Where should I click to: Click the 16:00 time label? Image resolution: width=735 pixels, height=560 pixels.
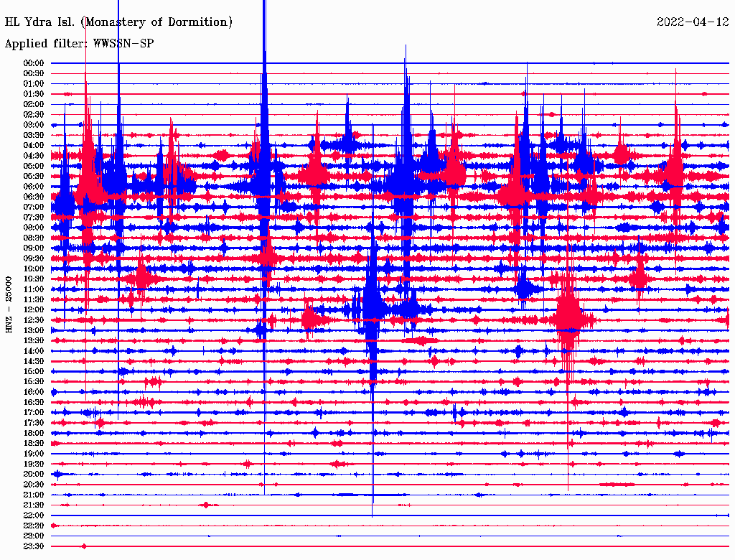(x=33, y=392)
